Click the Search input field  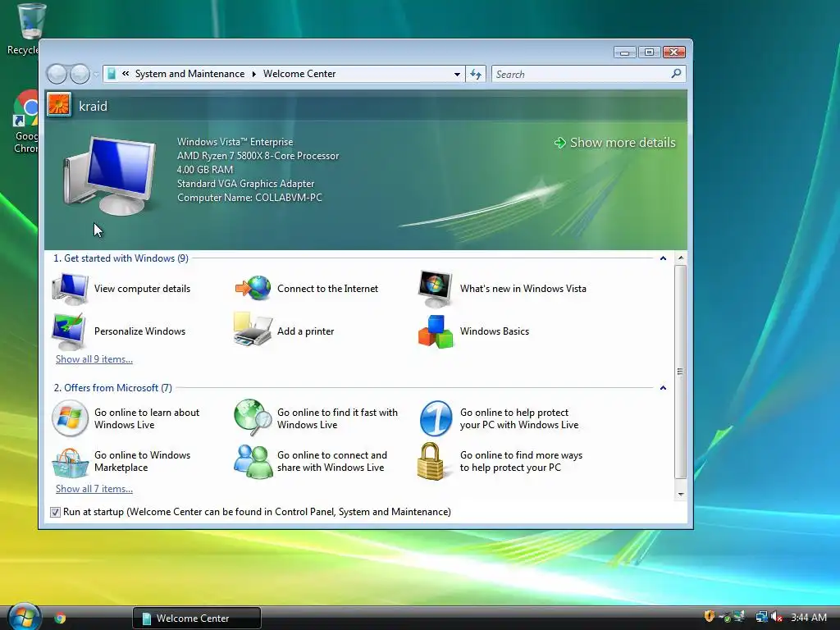(x=582, y=74)
